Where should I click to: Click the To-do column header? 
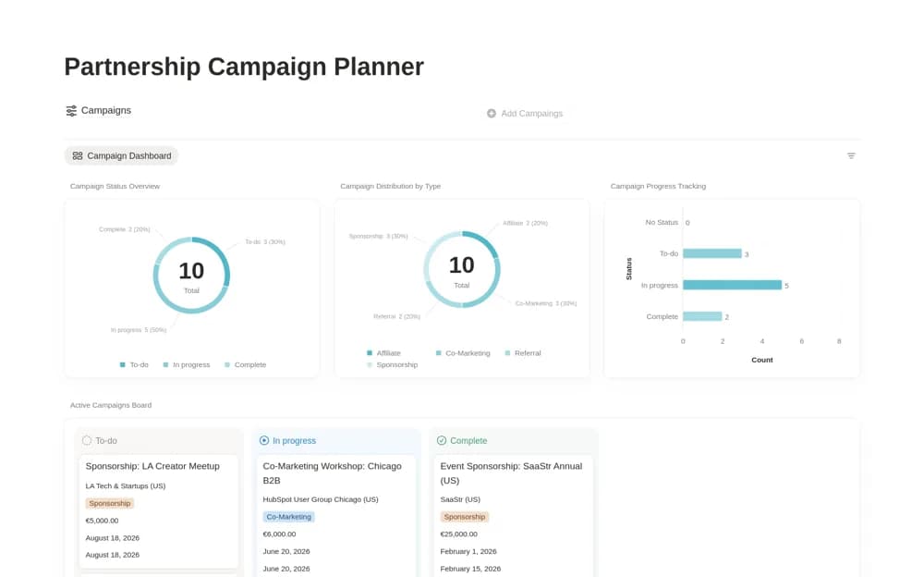tap(100, 441)
